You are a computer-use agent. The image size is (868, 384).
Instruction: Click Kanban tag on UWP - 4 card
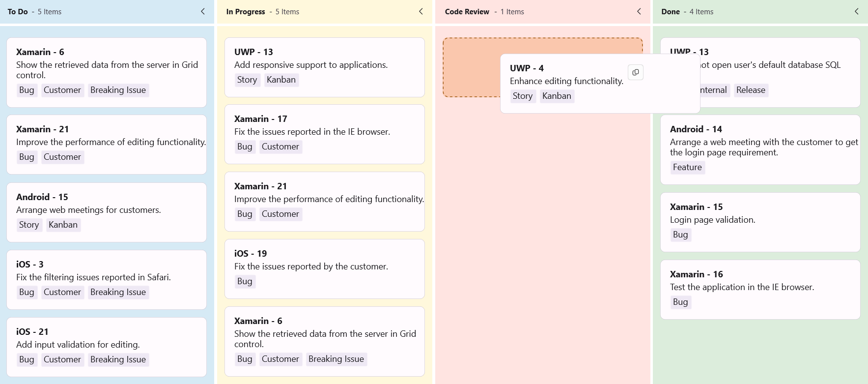557,96
